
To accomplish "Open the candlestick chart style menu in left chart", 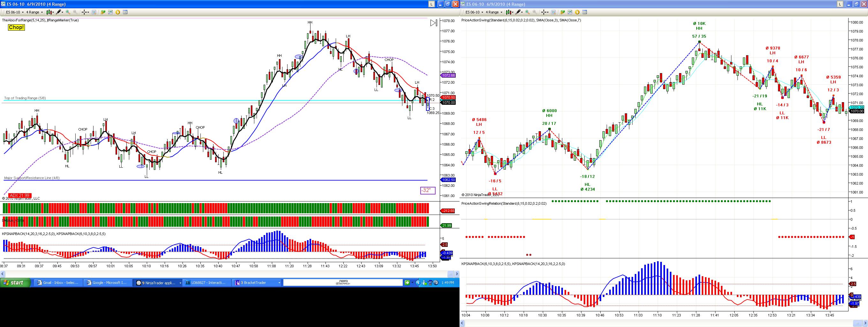I will [x=50, y=12].
